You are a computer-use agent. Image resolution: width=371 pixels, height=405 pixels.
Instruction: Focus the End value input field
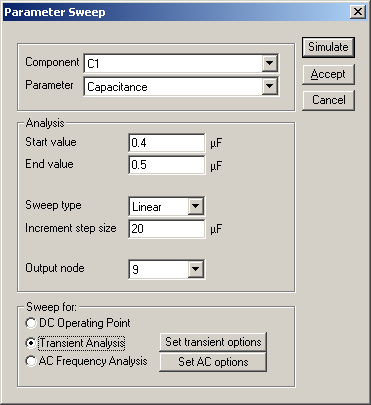[167, 165]
